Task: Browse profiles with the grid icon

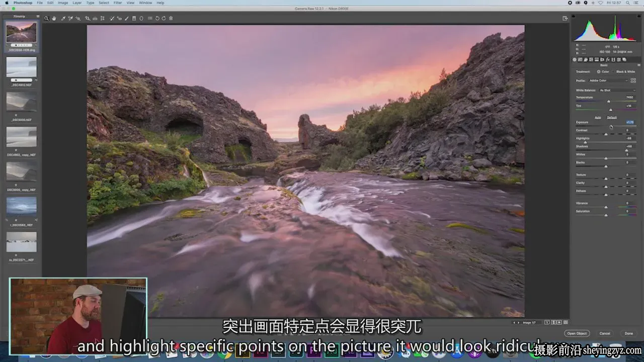Action: tap(633, 80)
